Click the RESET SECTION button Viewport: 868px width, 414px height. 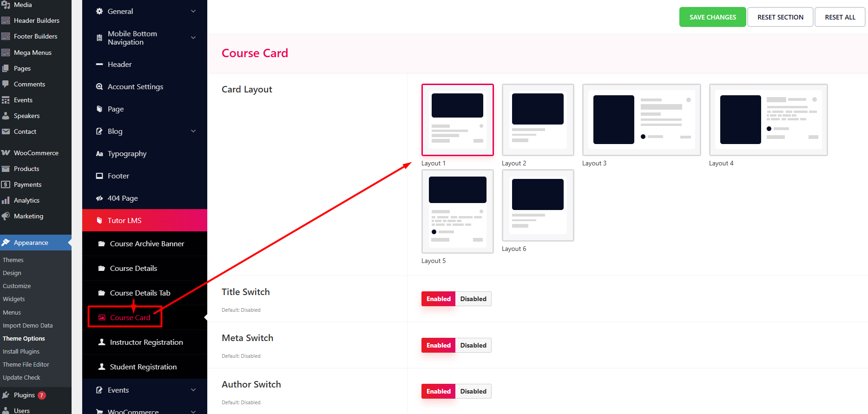pos(780,17)
